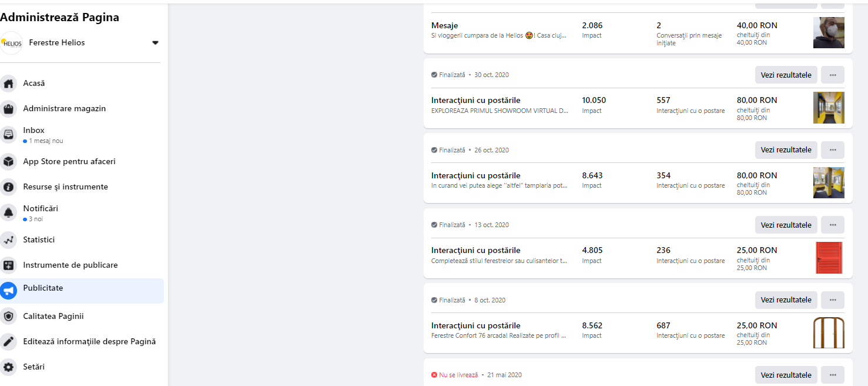This screenshot has height=386, width=868.
Task: Open the Administrare magazin shop icon
Action: click(9, 109)
